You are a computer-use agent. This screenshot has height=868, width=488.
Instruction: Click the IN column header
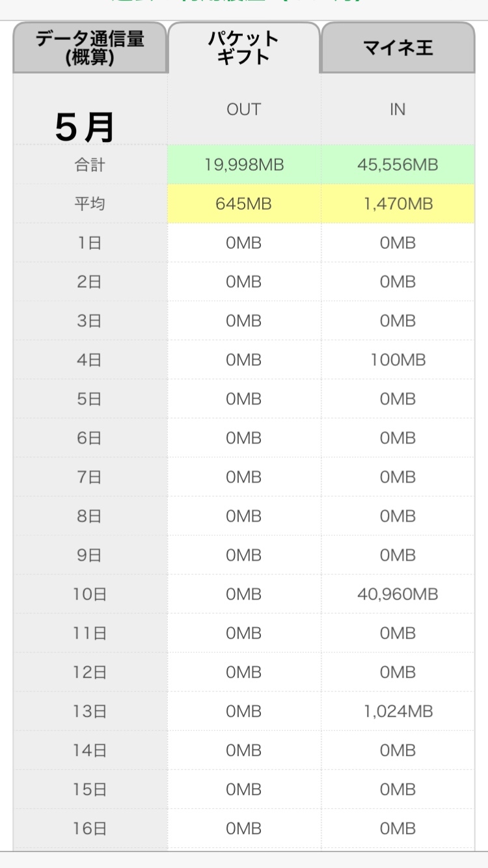click(398, 109)
